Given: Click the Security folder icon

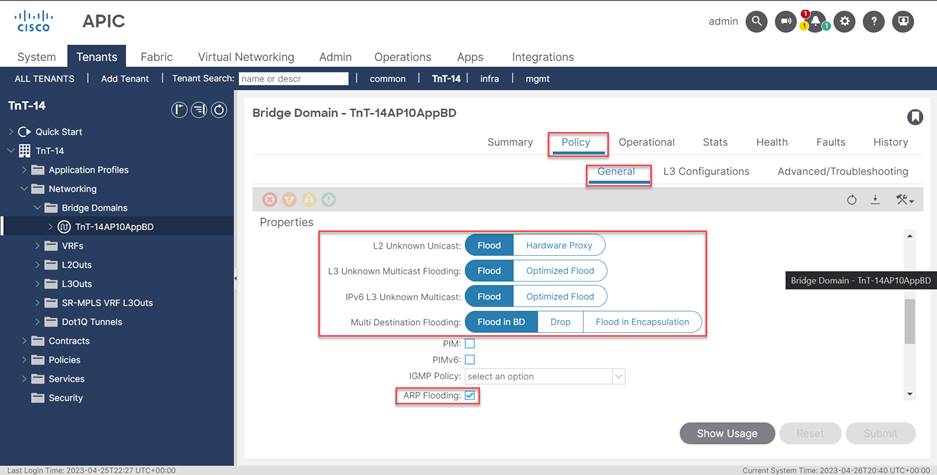Looking at the screenshot, I should 38,398.
